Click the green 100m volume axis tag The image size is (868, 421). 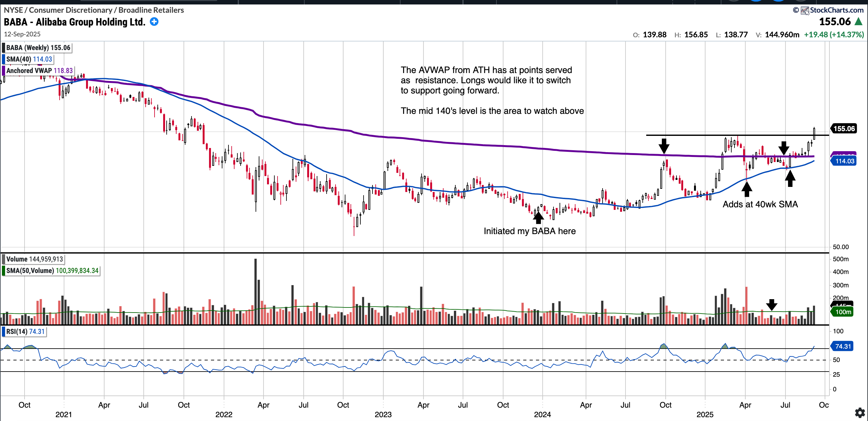pyautogui.click(x=843, y=312)
